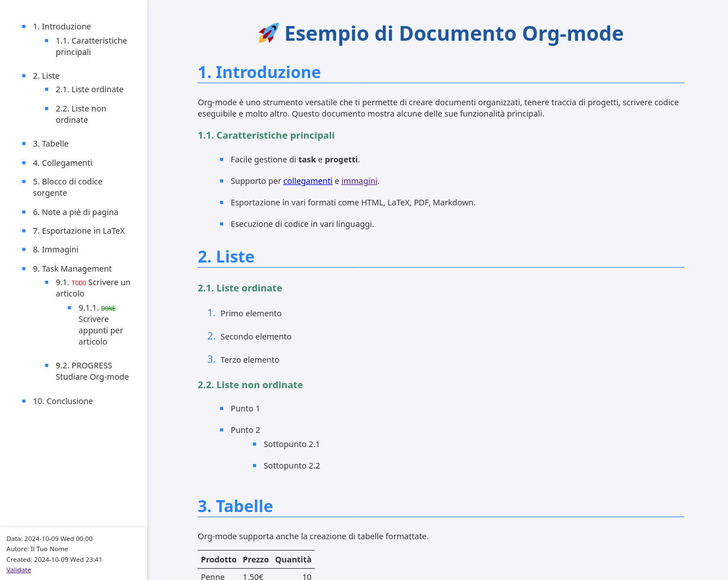
Task: Click the 'Esempio di Documento Org-mode' title
Action: coord(453,33)
